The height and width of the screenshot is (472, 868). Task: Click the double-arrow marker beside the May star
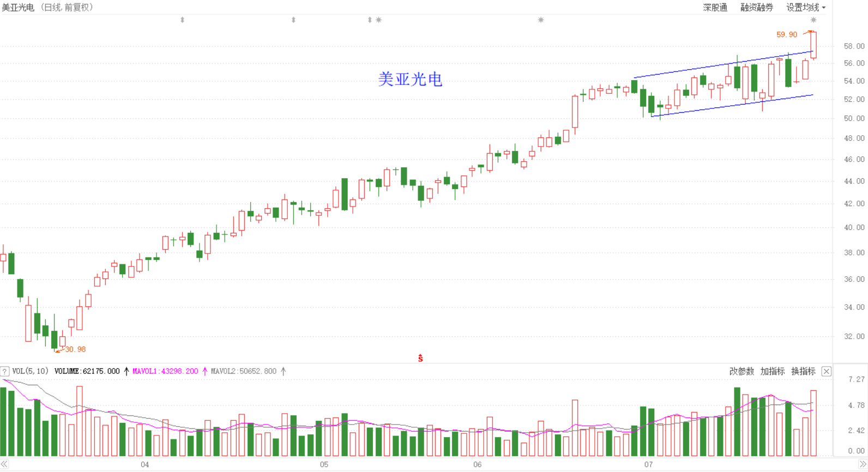[x=370, y=20]
